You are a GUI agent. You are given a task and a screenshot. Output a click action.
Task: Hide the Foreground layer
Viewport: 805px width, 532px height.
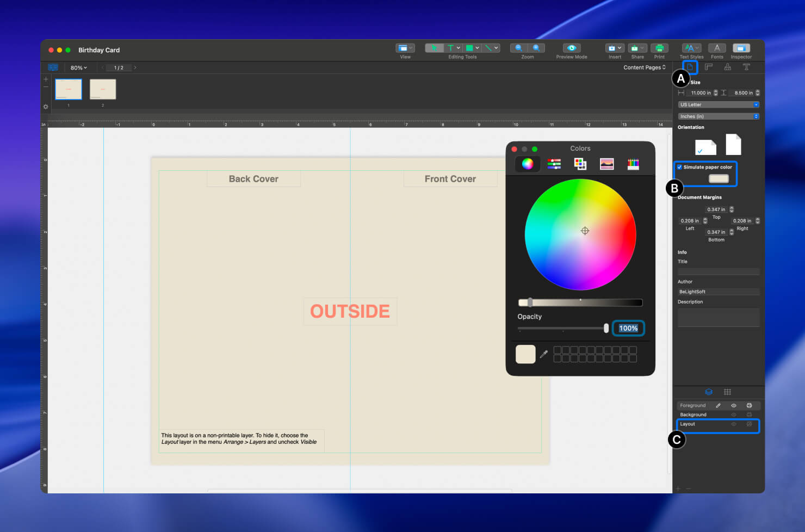[734, 405]
